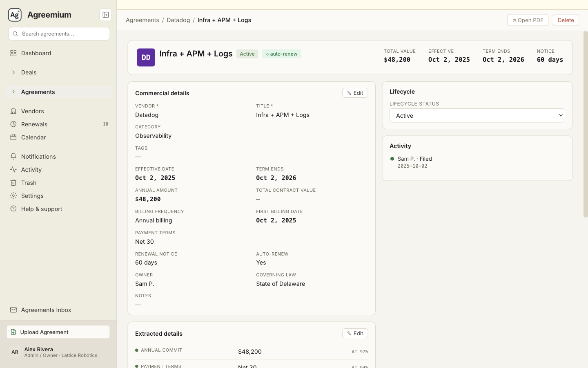Click the Annual billing value
Screen dimensions: 588x368
pos(154,220)
